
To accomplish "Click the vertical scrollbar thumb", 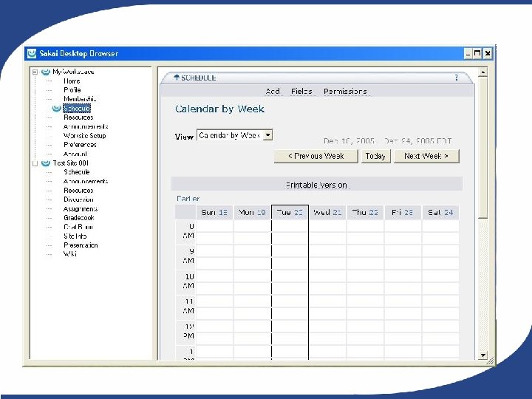I will click(482, 147).
